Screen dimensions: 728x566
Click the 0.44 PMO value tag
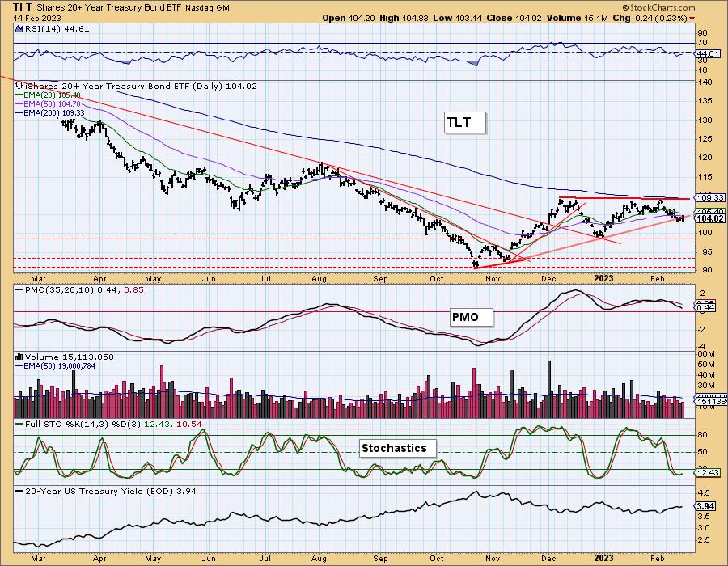click(705, 307)
